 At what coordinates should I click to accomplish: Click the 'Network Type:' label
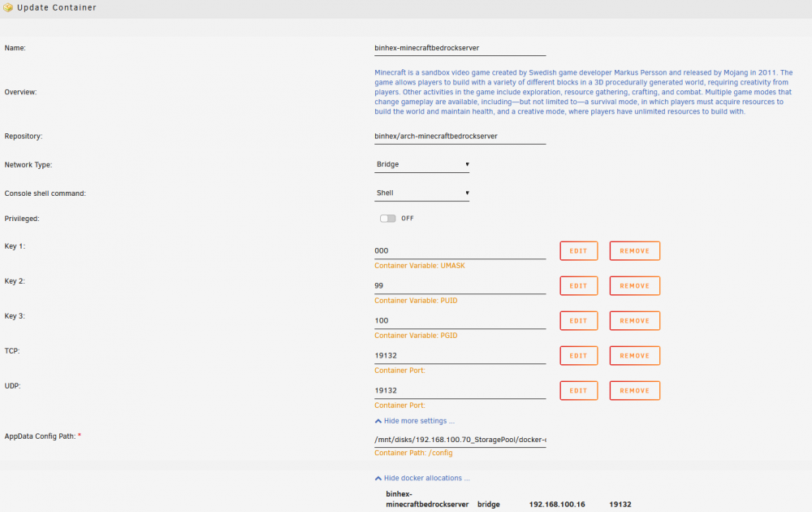pos(28,165)
